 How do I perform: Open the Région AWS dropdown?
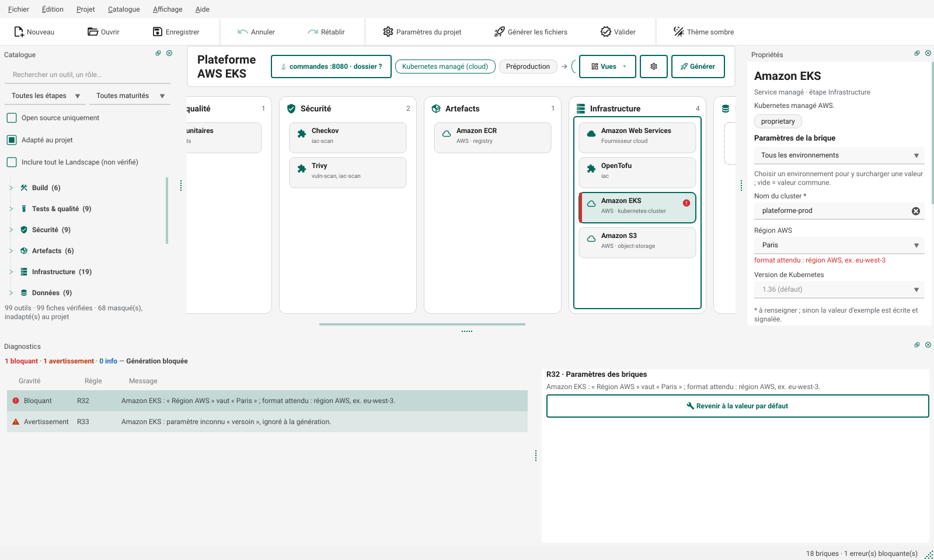839,245
